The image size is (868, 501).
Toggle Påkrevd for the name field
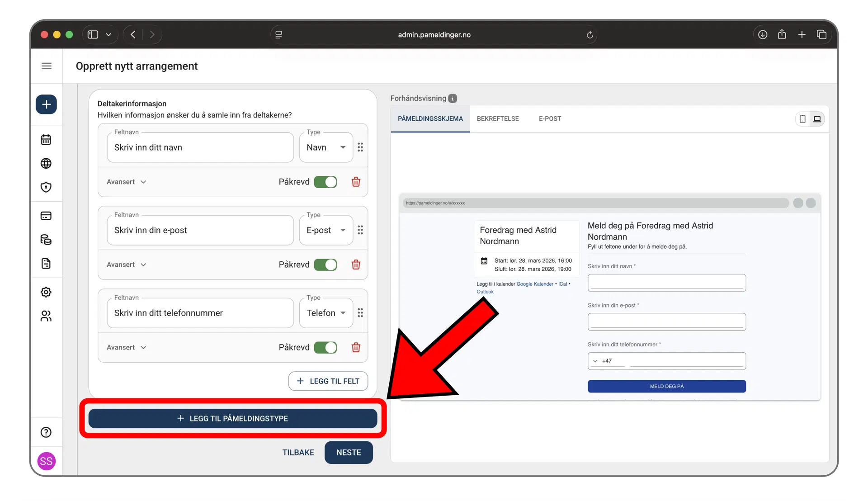pyautogui.click(x=325, y=182)
